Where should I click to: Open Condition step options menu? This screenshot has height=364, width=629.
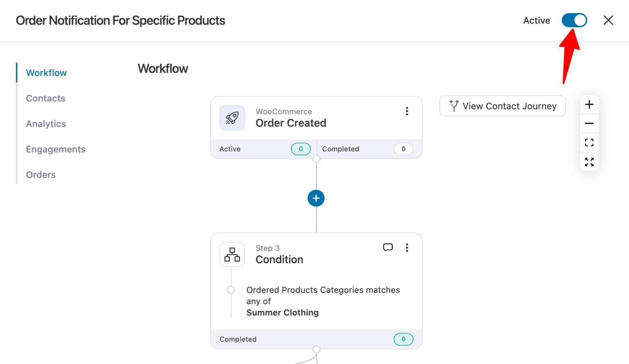[x=407, y=247]
